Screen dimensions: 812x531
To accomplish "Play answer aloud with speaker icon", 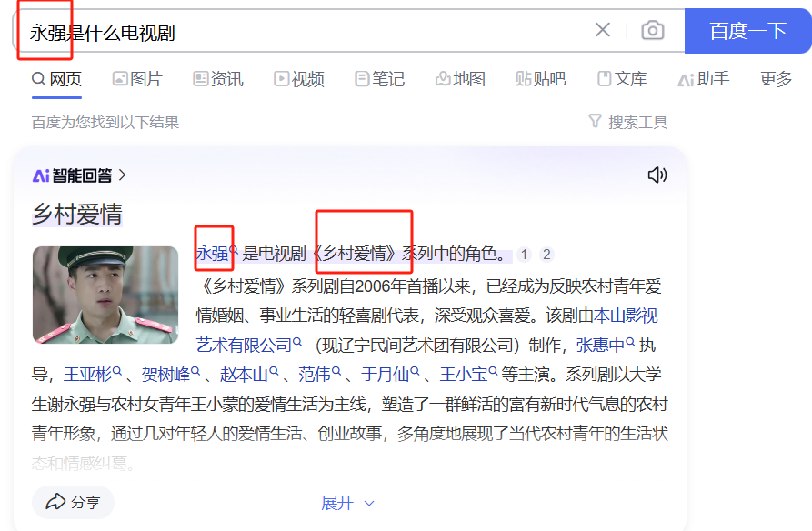I will [x=657, y=175].
